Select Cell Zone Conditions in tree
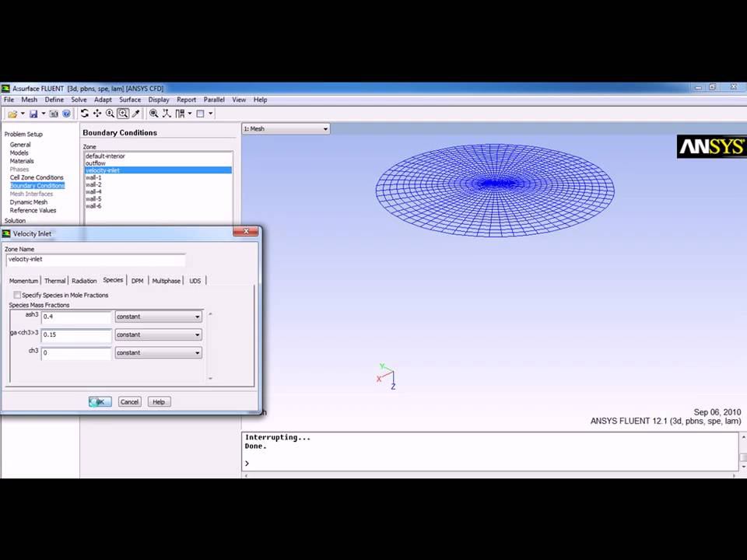The width and height of the screenshot is (747, 560). point(37,177)
